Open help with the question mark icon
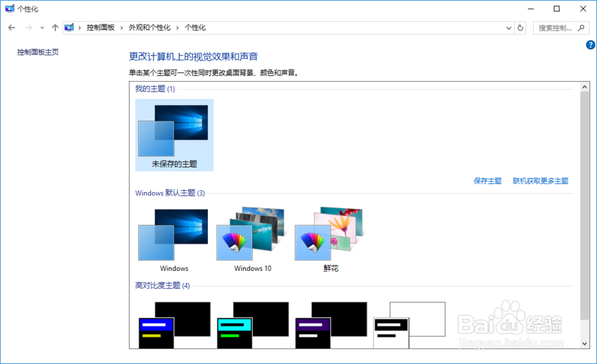The image size is (597, 364). 590,45
